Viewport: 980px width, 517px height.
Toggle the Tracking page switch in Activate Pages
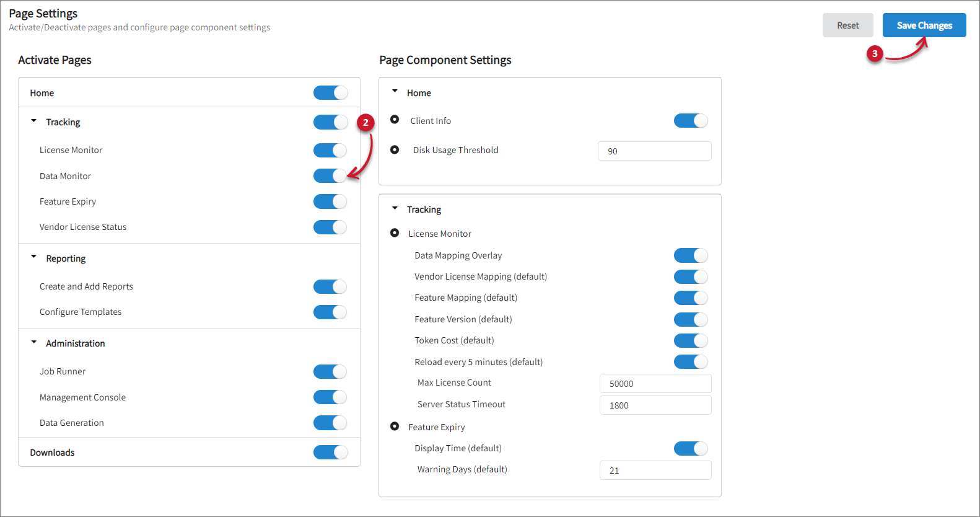pyautogui.click(x=330, y=122)
